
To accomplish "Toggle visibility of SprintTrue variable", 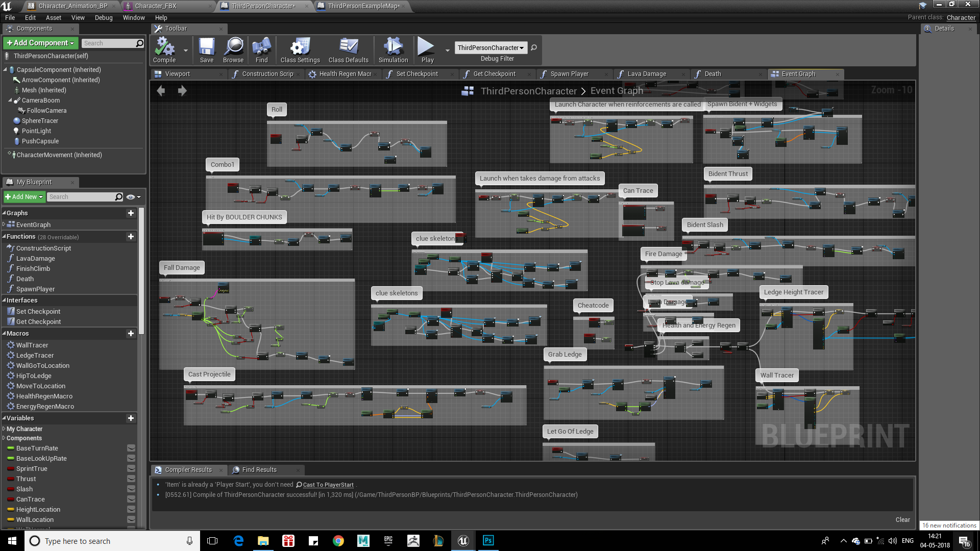I will coord(131,469).
